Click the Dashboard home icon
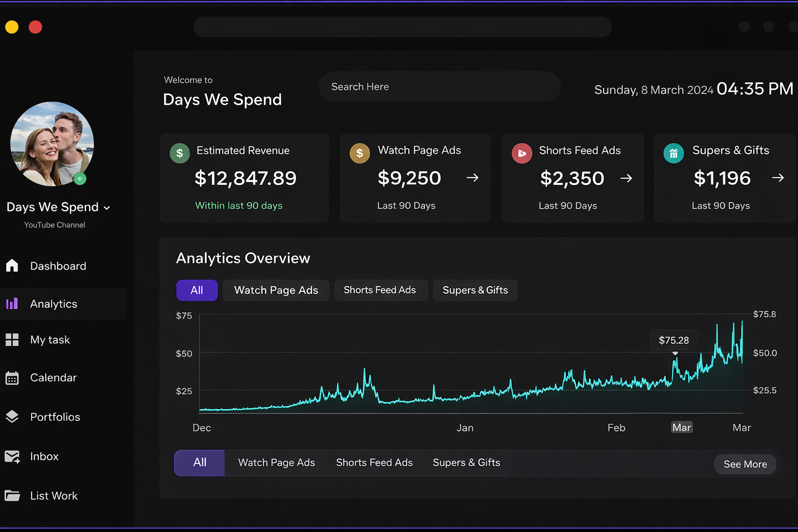The image size is (798, 532). (x=12, y=265)
